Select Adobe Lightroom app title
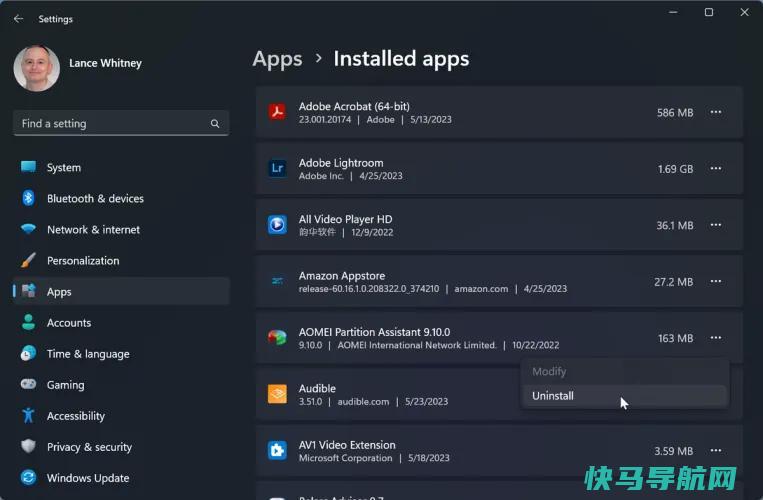Image resolution: width=763 pixels, height=500 pixels. (x=341, y=163)
